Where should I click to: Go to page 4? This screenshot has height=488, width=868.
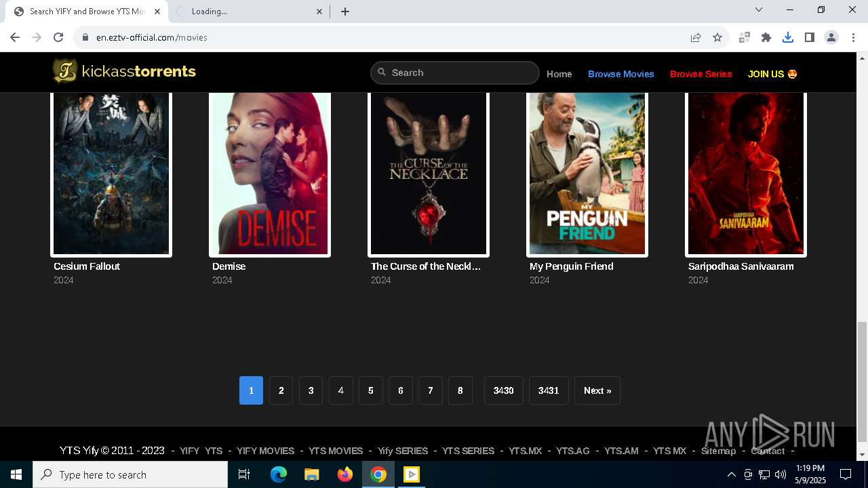coord(340,390)
